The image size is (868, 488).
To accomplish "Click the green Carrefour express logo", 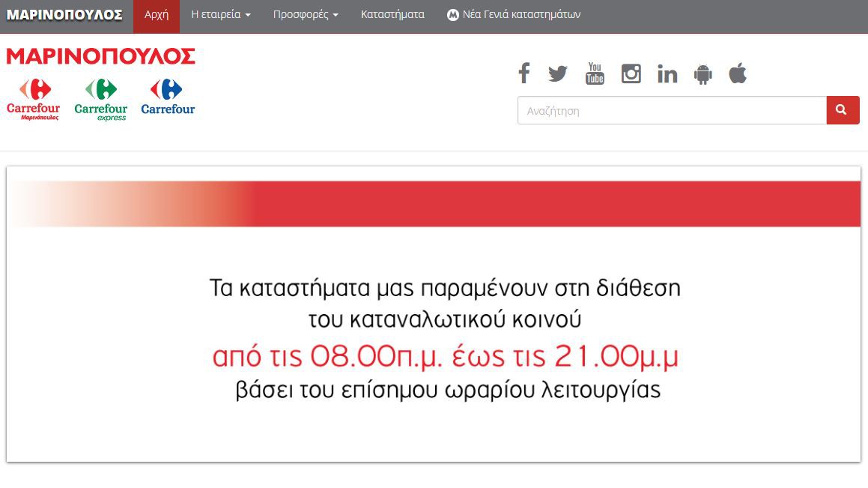I will [101, 100].
